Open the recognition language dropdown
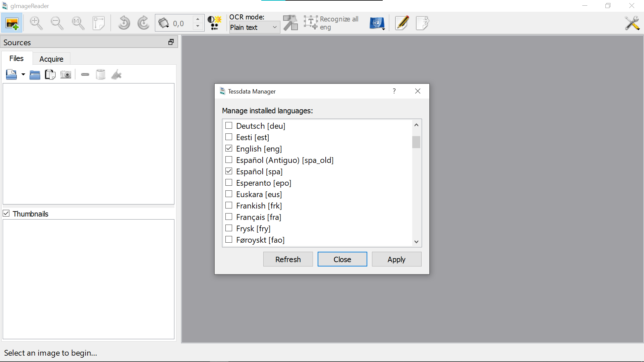Image resolution: width=644 pixels, height=362 pixels. 377,23
